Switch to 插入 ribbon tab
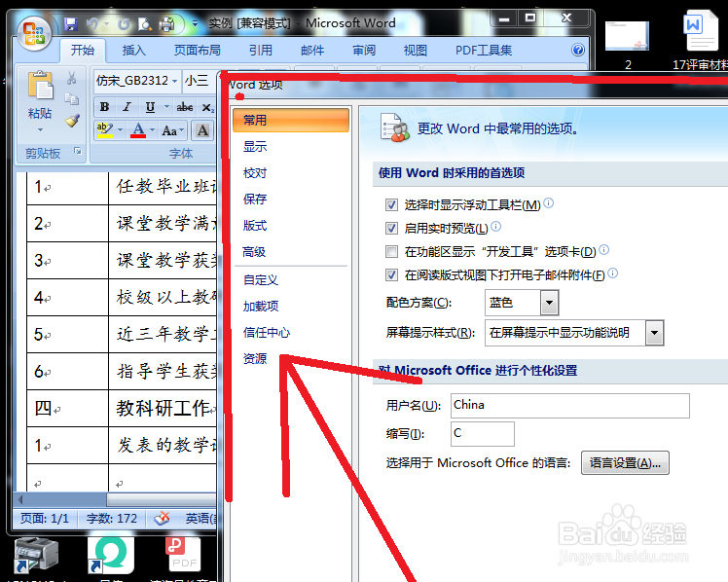The image size is (728, 582). pos(133,51)
